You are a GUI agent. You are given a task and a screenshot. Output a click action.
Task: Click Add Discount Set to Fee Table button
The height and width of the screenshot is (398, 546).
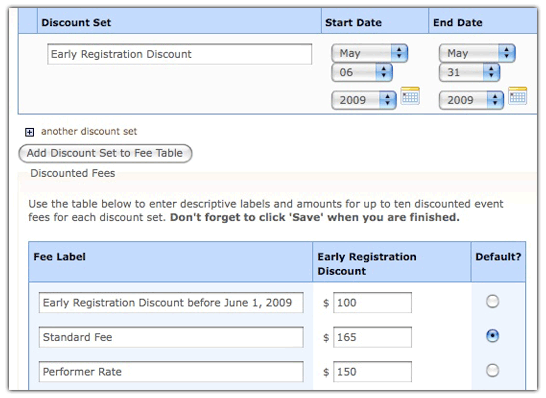coord(105,153)
